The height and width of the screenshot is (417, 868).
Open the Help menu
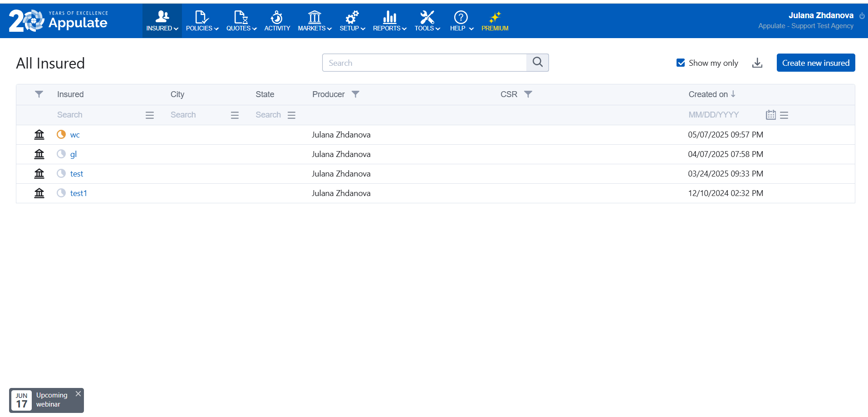tap(461, 21)
